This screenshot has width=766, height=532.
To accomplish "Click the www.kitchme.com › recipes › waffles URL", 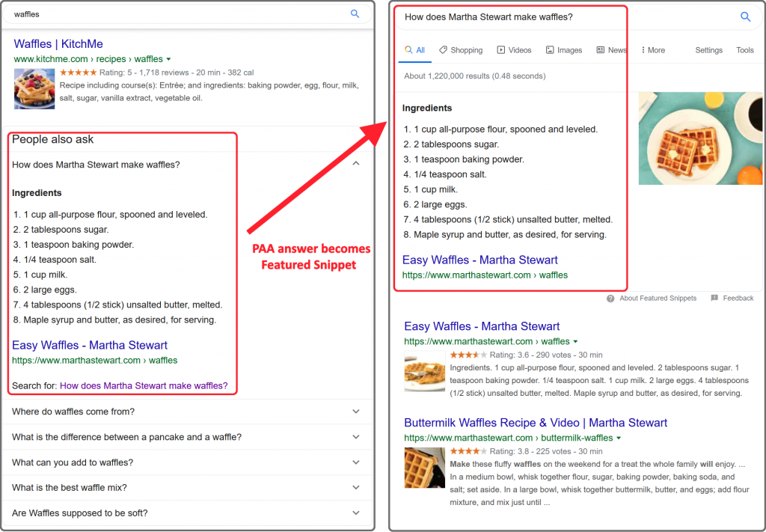I will pyautogui.click(x=88, y=59).
